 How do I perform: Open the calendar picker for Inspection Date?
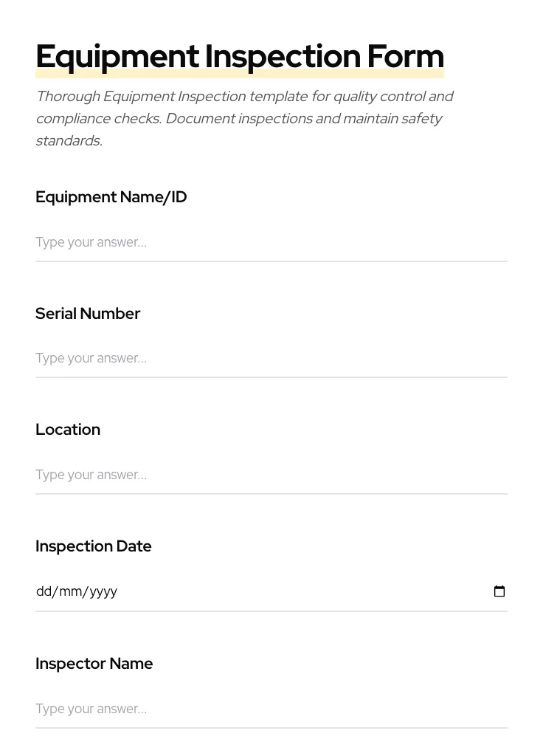pyautogui.click(x=499, y=591)
